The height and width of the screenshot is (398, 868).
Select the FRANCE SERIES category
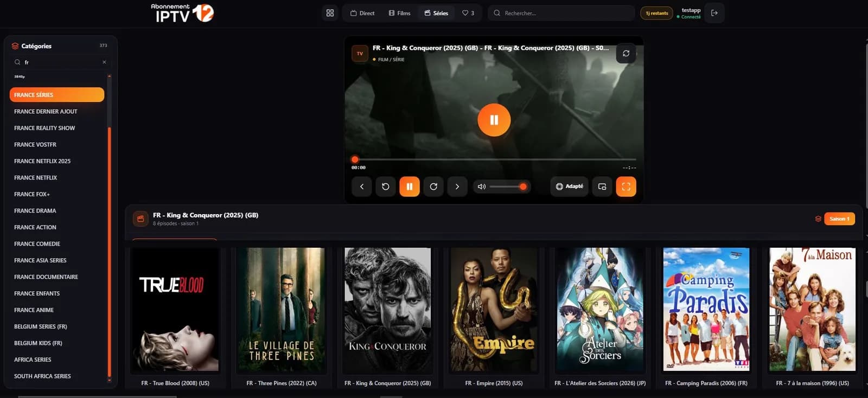[57, 95]
